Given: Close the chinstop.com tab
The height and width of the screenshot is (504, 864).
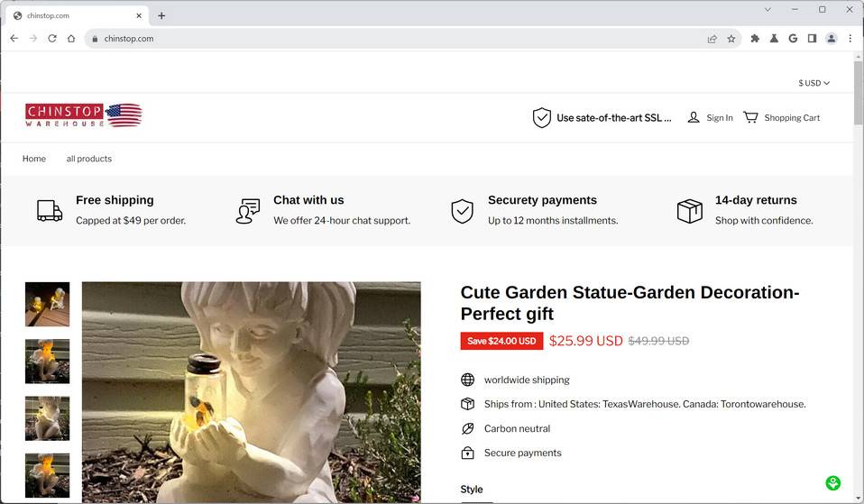Looking at the screenshot, I should 139,15.
